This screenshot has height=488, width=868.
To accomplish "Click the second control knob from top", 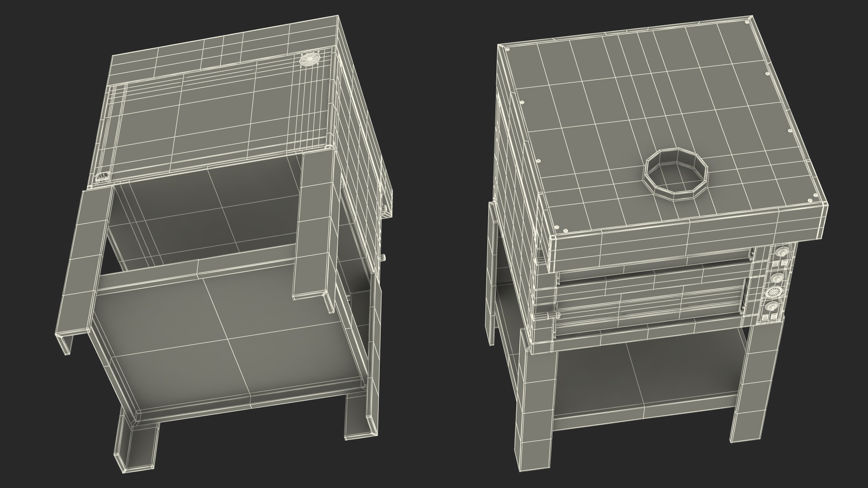I will 777,277.
